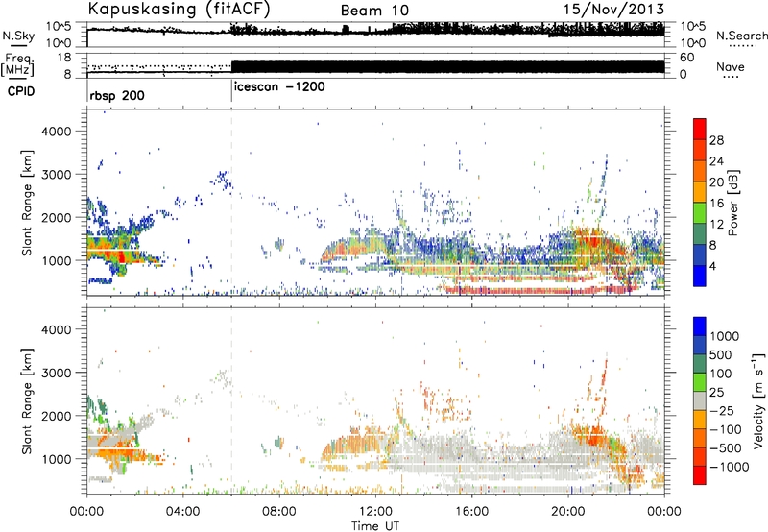Click the 4000 tick on power panel axis

click(56, 132)
